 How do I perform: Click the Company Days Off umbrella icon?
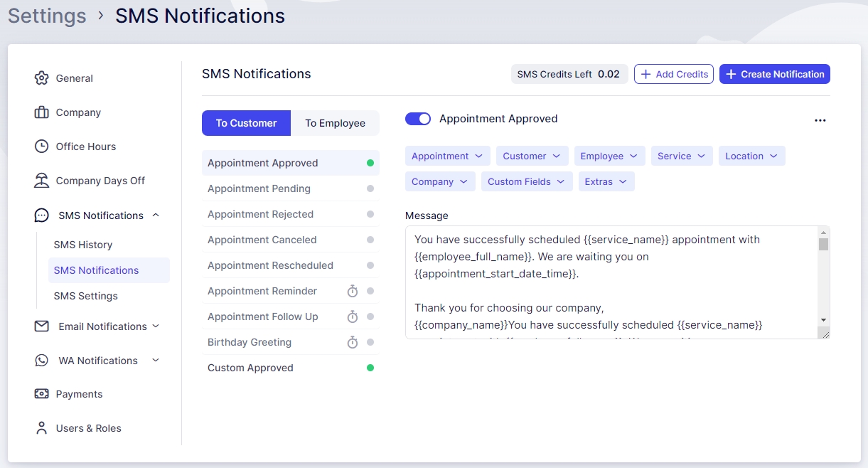click(42, 181)
